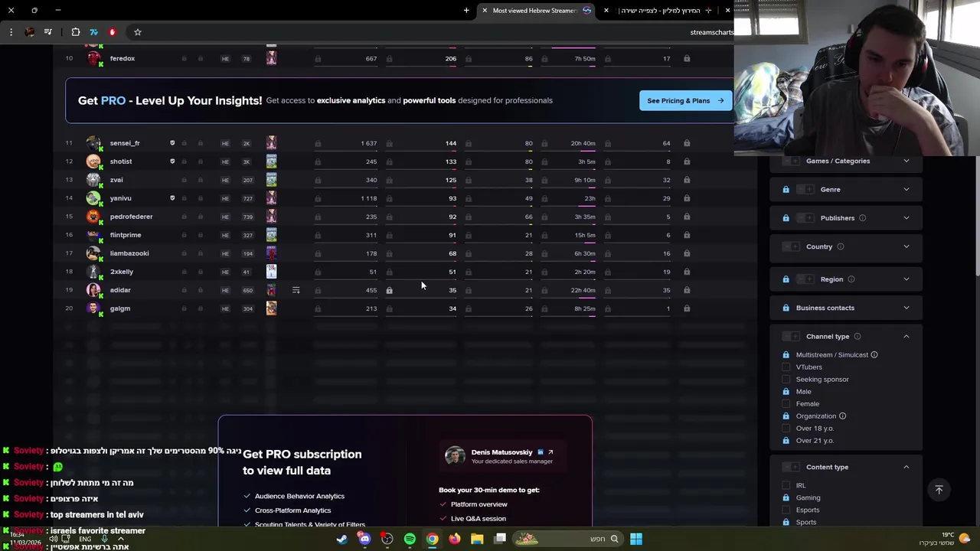Click the avatar of streamer pedrofederer
Image resolution: width=980 pixels, height=551 pixels.
pos(93,217)
